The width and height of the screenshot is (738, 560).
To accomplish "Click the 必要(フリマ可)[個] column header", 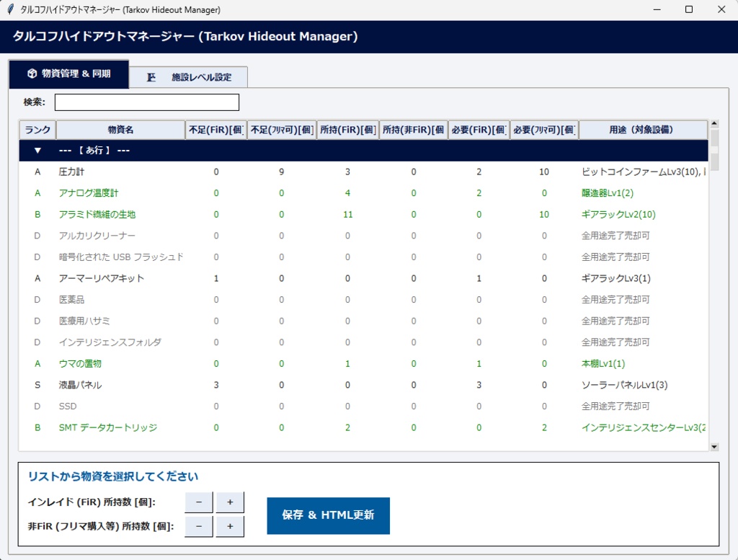I will [544, 130].
